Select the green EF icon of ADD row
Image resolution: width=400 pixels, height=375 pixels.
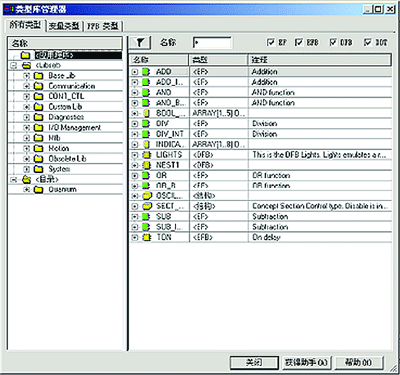pyautogui.click(x=146, y=72)
